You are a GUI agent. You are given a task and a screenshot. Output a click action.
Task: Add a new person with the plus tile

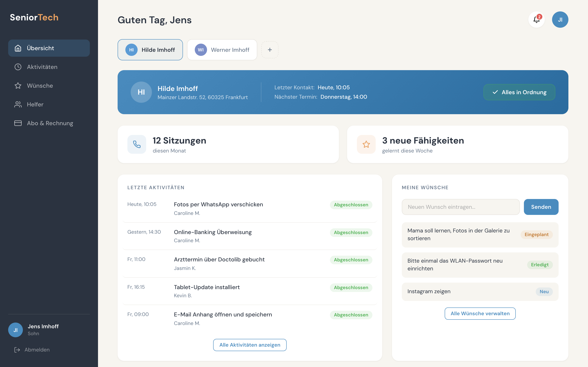(270, 50)
